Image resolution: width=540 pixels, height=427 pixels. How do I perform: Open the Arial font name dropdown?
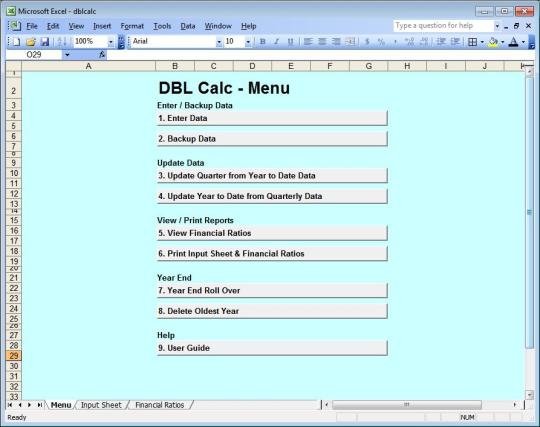coord(219,42)
